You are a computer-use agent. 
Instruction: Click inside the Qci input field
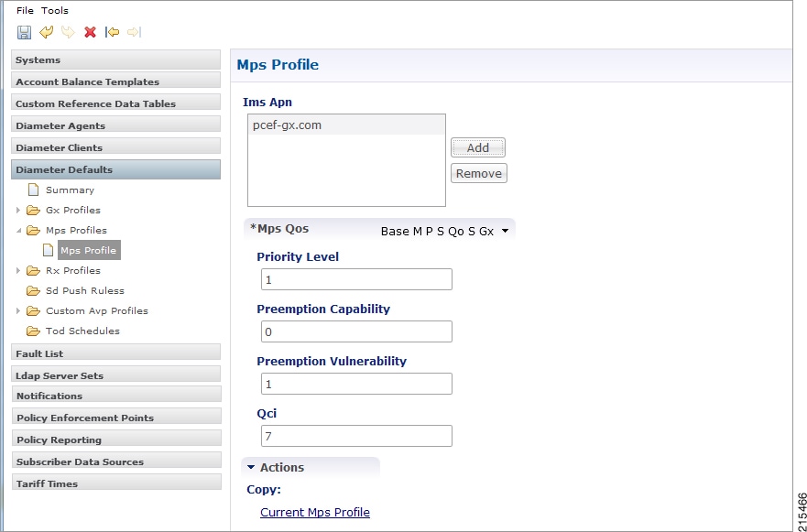coord(356,436)
